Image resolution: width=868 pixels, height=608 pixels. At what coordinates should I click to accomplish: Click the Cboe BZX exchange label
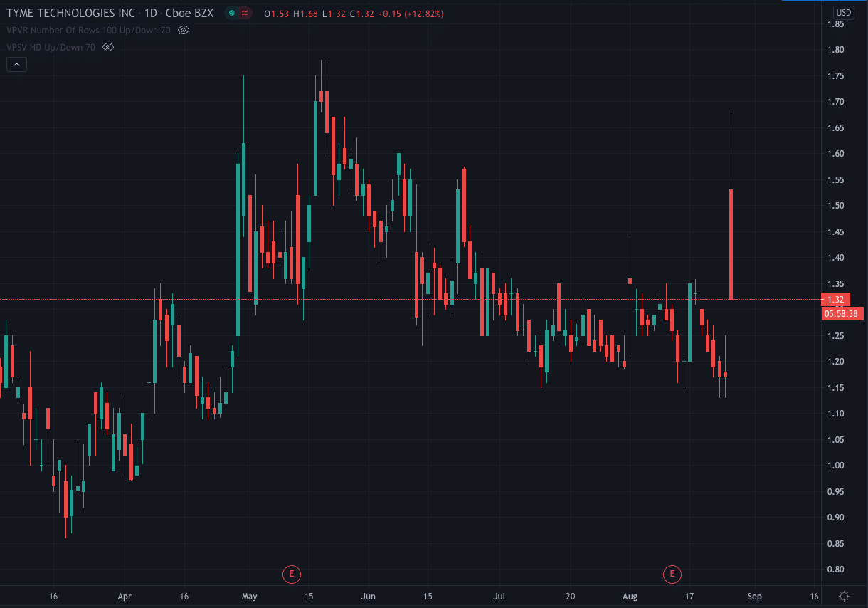point(194,14)
